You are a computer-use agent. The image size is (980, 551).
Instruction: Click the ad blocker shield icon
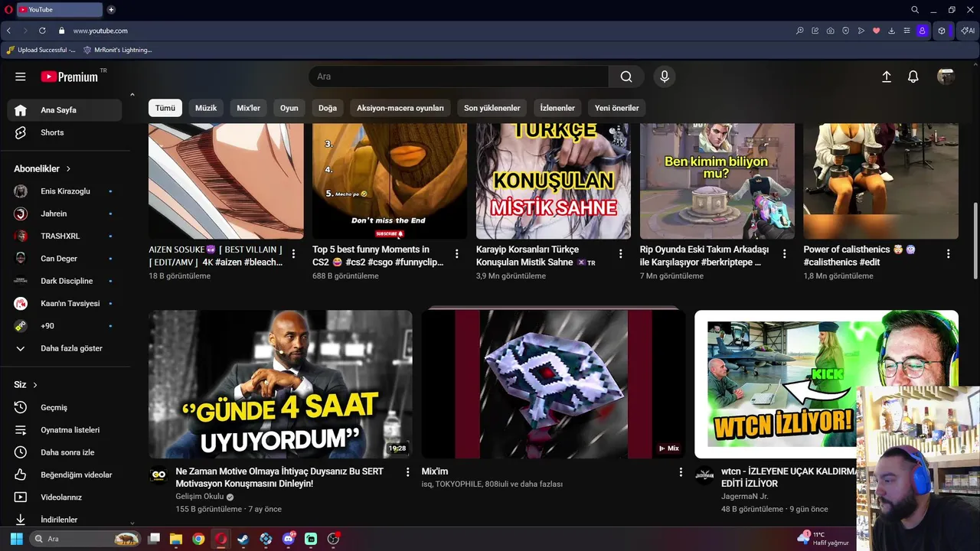[x=846, y=31]
